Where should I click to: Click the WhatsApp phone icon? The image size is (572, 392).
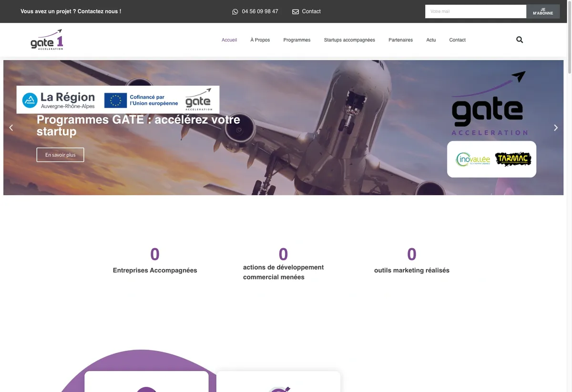[x=235, y=11]
